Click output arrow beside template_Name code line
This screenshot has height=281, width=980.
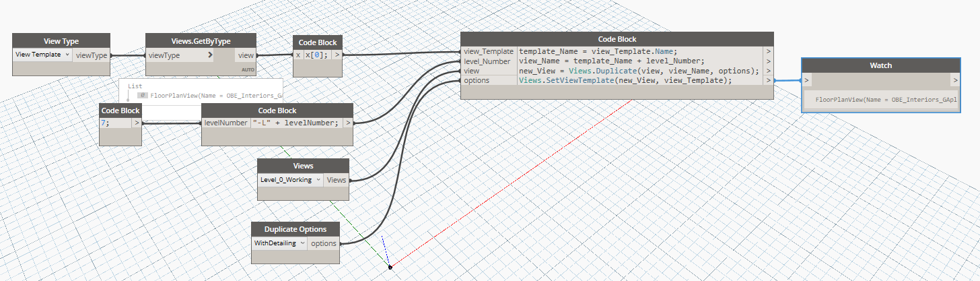click(769, 51)
